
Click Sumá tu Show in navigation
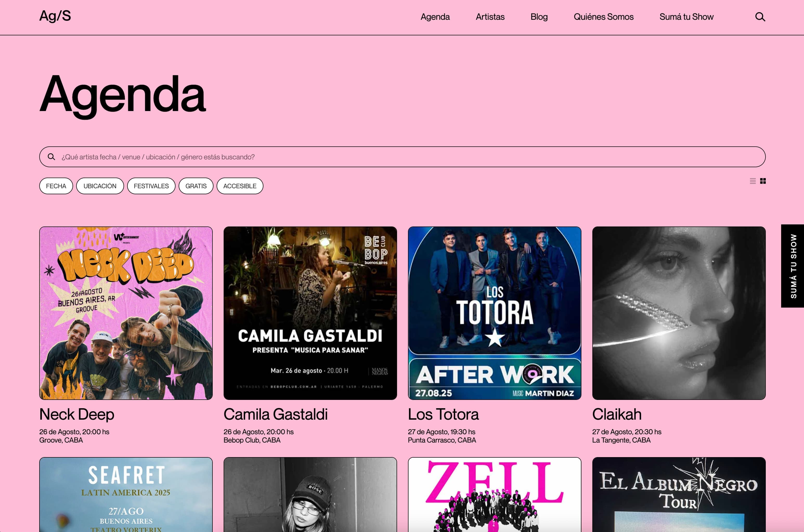[686, 17]
